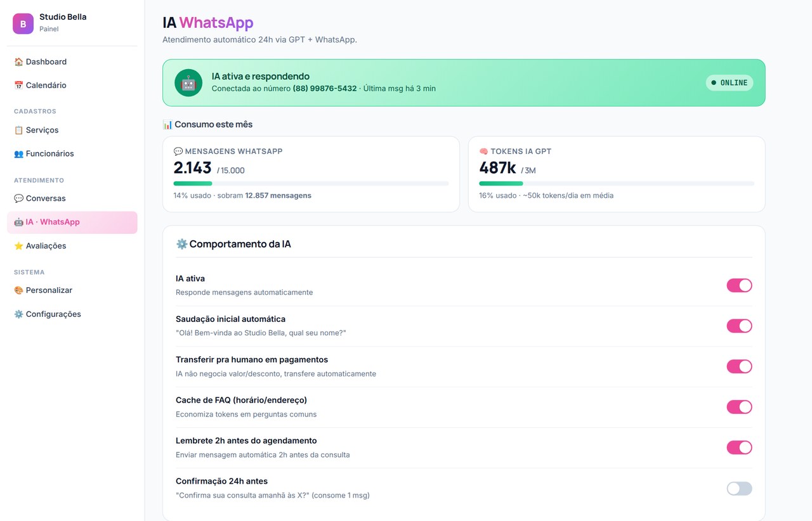Go to Configurações in the sidebar
The image size is (812, 521).
click(x=72, y=314)
